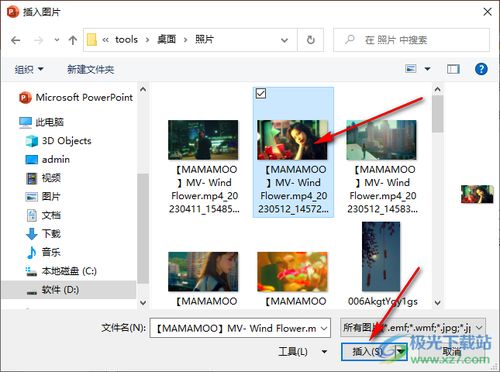Open the view options dropdown arrow
This screenshot has height=372, width=500.
427,69
